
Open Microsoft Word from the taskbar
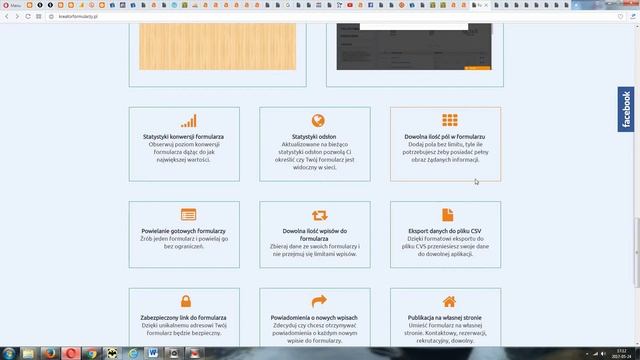pos(153,353)
